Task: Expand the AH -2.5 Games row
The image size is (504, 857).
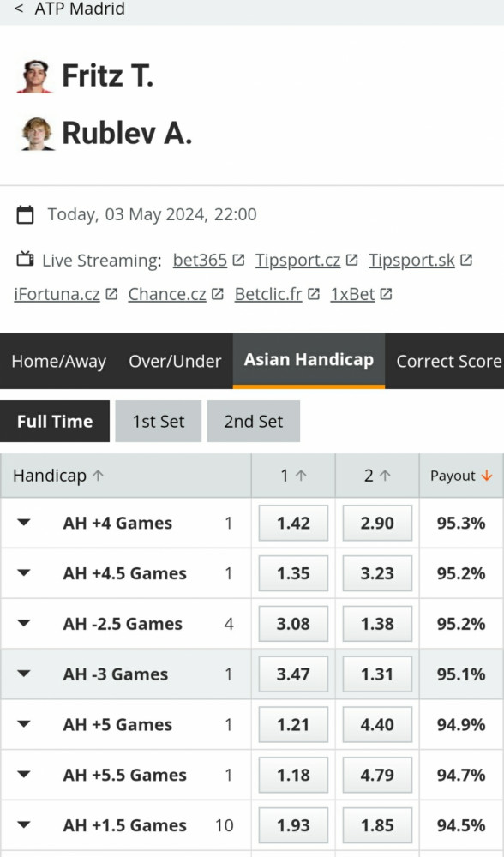Action: [x=23, y=623]
